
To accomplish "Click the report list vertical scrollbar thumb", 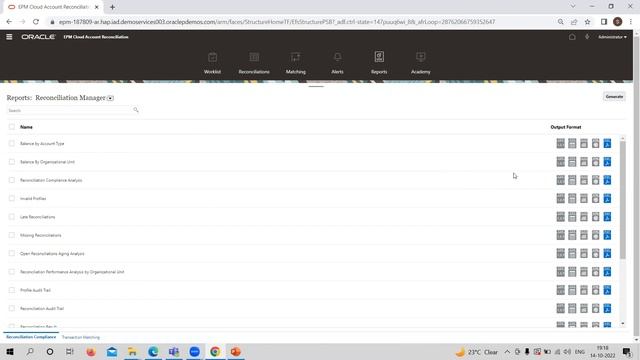I will pos(622,200).
